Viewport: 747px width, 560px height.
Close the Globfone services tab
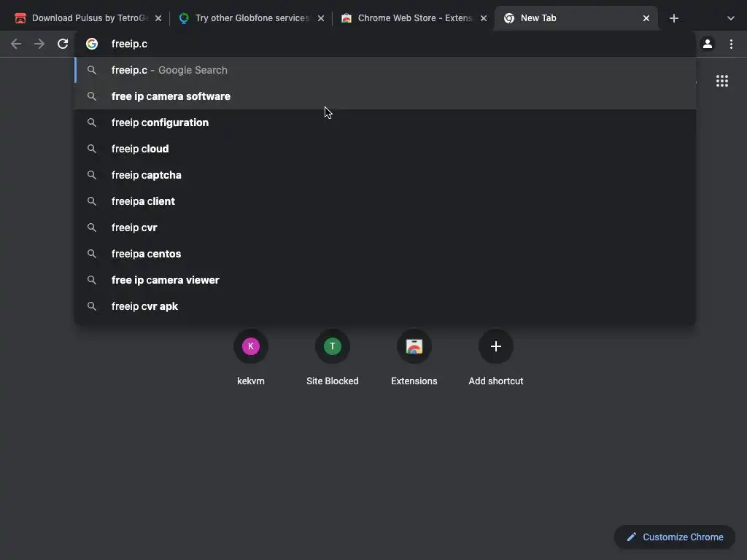(321, 18)
